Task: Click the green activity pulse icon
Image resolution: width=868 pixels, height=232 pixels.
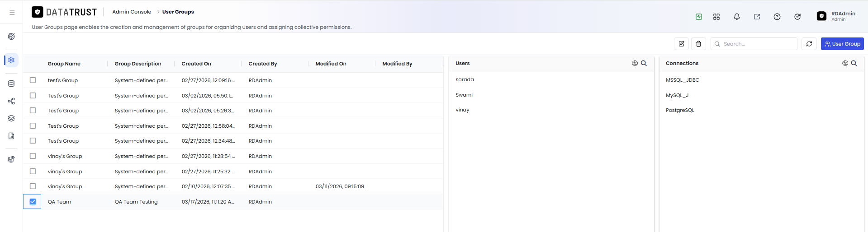Action: 699,17
